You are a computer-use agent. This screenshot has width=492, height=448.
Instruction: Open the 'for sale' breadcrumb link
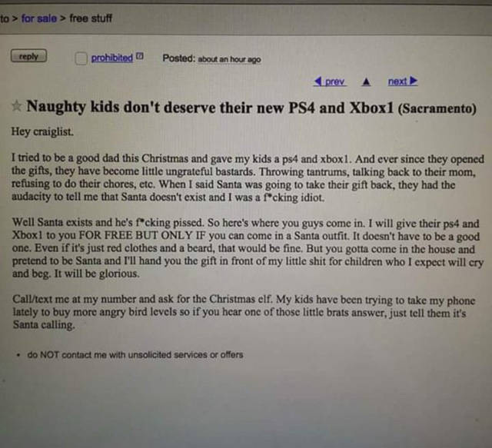point(39,18)
